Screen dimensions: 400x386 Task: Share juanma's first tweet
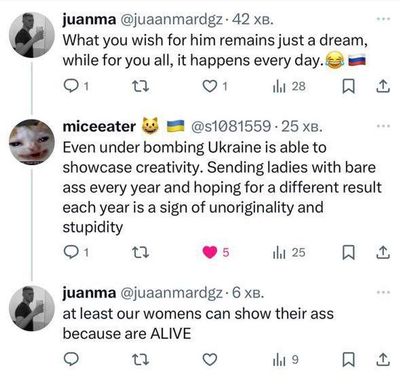click(x=383, y=86)
